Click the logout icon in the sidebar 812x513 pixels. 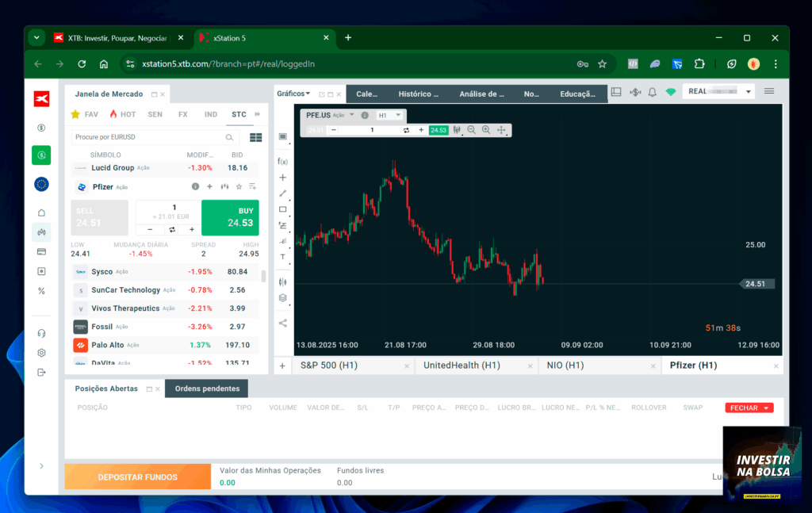click(x=41, y=372)
